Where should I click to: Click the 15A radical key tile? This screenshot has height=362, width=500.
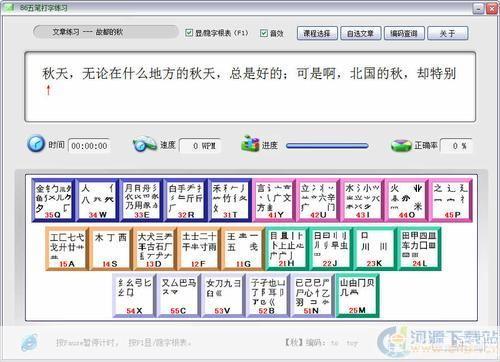(x=67, y=249)
